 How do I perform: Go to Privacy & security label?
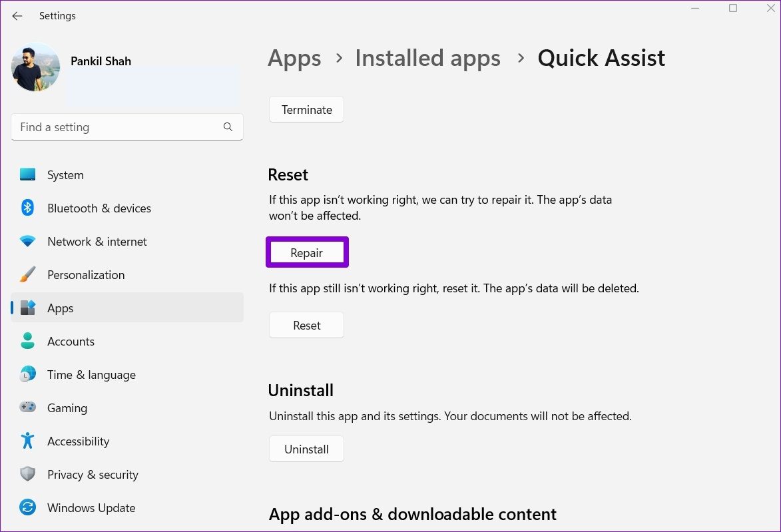(93, 475)
